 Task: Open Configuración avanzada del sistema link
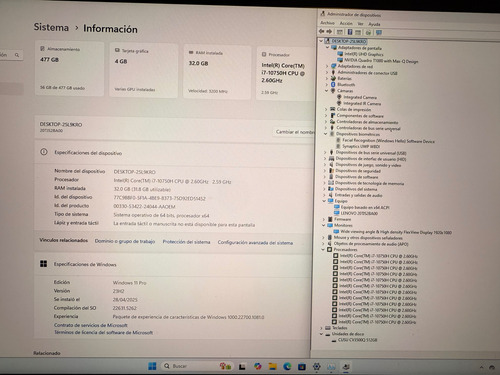(x=255, y=243)
